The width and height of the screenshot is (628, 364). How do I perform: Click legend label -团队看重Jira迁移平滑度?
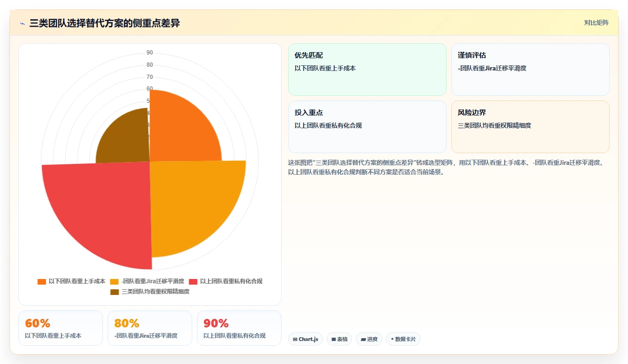pos(152,281)
